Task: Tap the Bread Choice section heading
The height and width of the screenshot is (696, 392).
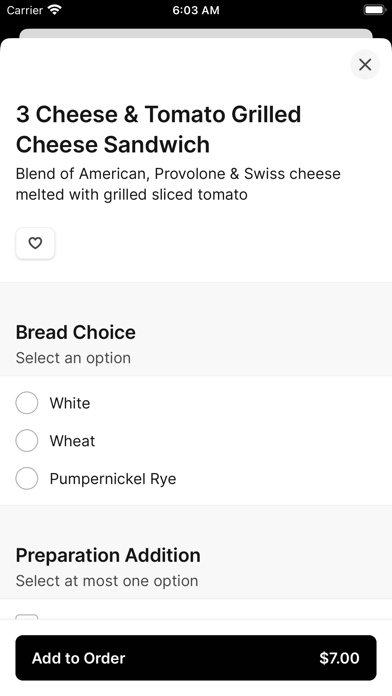Action: coord(75,332)
